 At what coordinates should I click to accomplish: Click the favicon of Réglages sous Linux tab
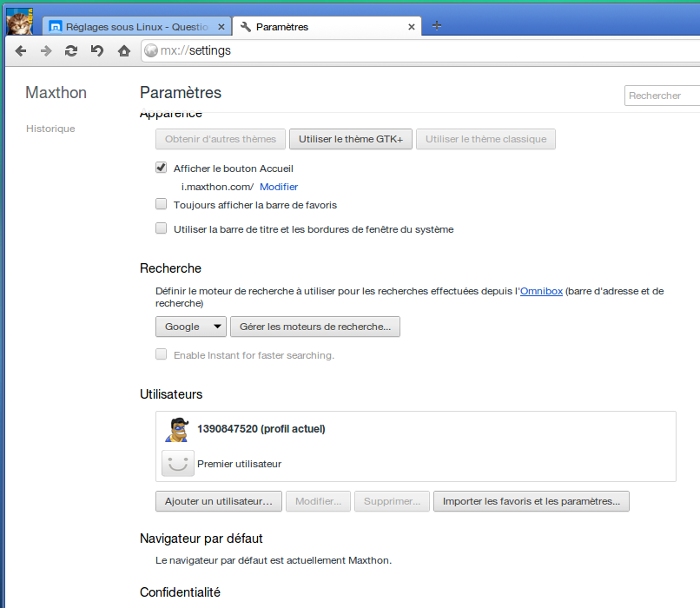click(56, 27)
